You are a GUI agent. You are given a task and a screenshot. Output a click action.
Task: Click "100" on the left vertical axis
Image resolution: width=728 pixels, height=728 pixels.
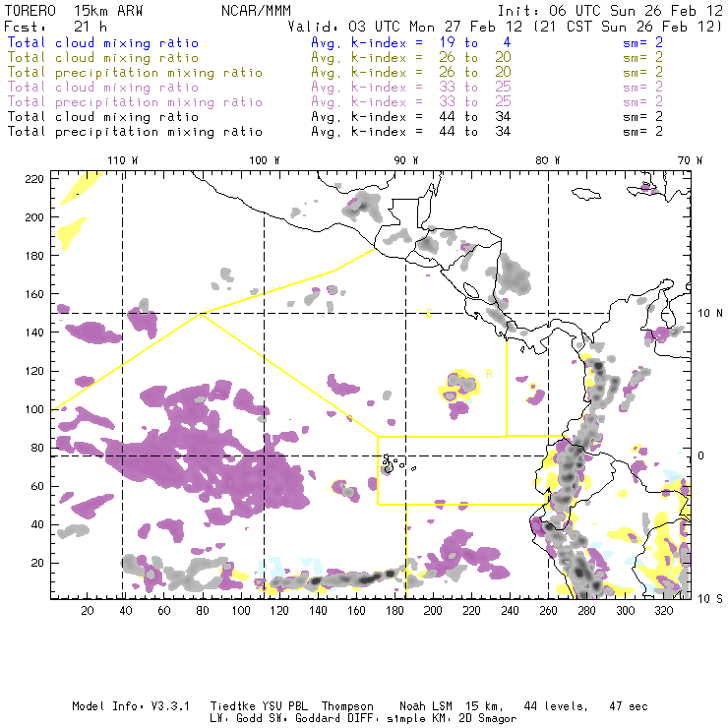34,409
